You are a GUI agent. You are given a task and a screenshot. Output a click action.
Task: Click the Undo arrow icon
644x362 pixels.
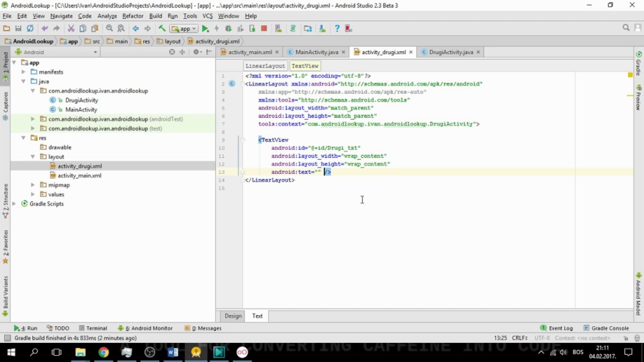45,29
